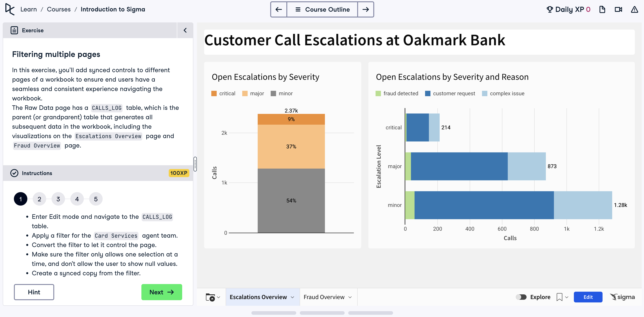Click the Sigma logo
644x317 pixels.
coord(622,297)
